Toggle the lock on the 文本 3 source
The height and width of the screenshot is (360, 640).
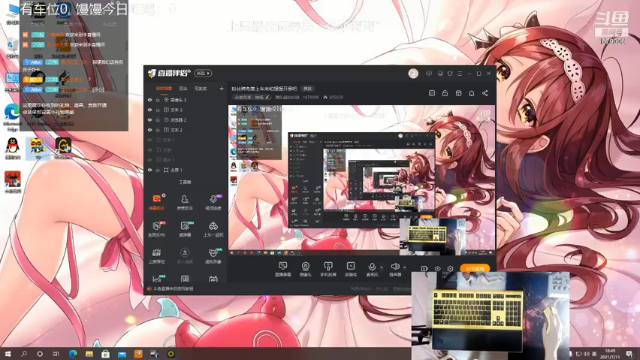(x=158, y=110)
